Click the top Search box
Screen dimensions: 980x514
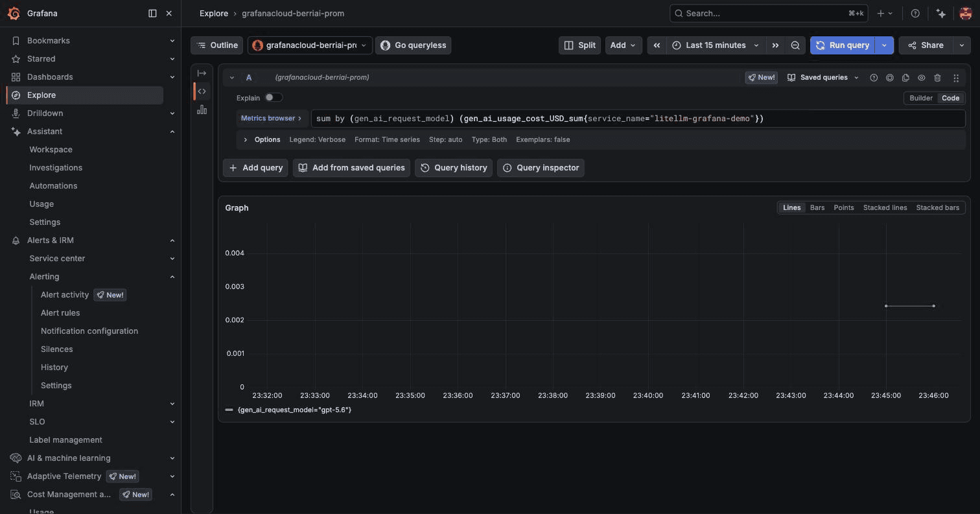769,13
